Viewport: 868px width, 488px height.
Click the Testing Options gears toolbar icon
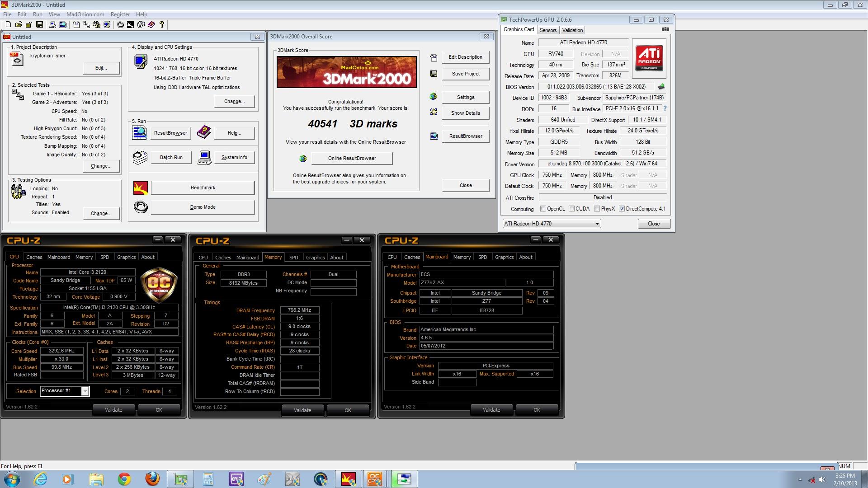click(97, 24)
